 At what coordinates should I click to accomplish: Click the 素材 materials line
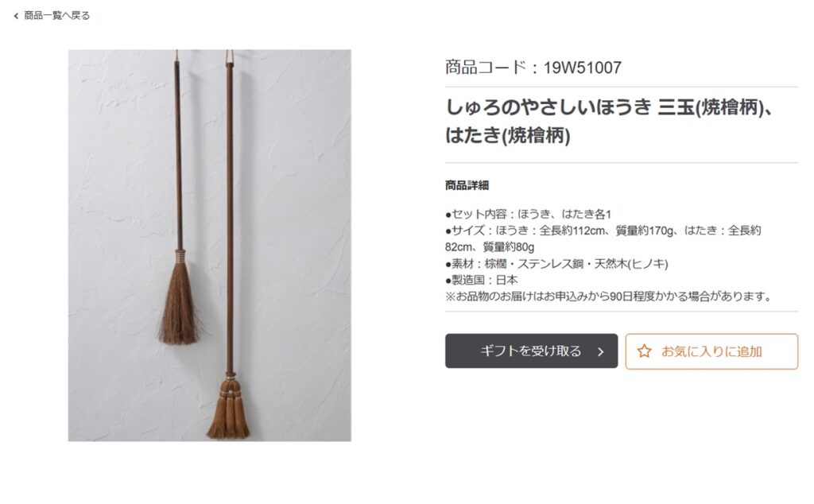click(x=556, y=264)
